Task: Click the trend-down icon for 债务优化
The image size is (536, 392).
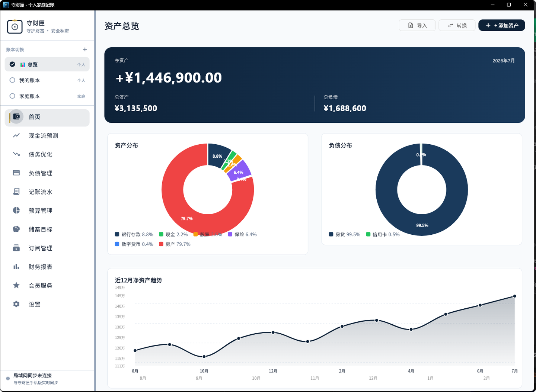Action: (16, 154)
